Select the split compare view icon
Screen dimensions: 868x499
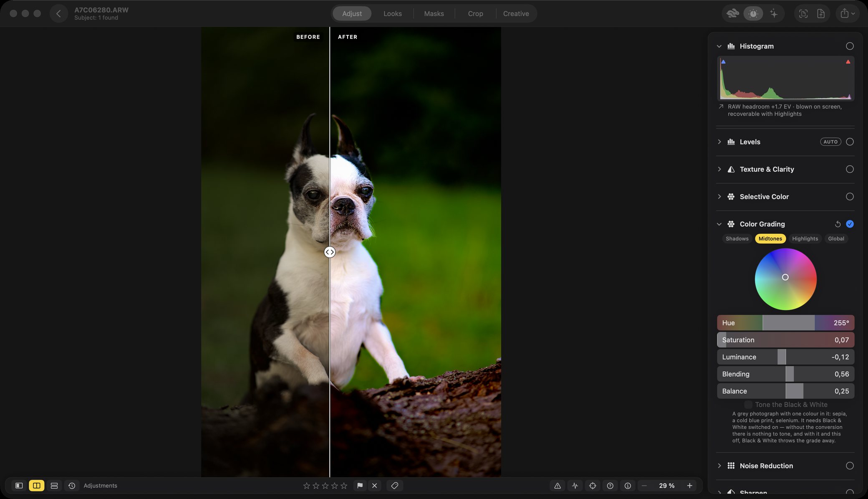pos(37,486)
